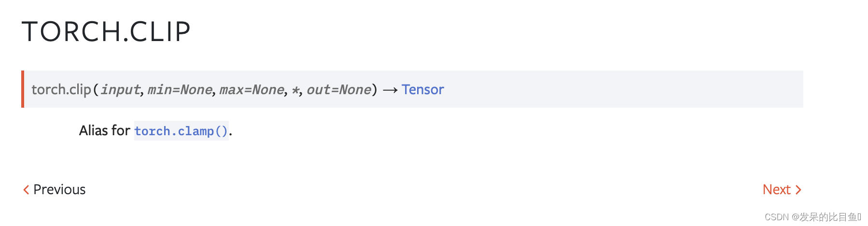868x226 pixels.
Task: Select the out=None parameter
Action: [x=339, y=90]
